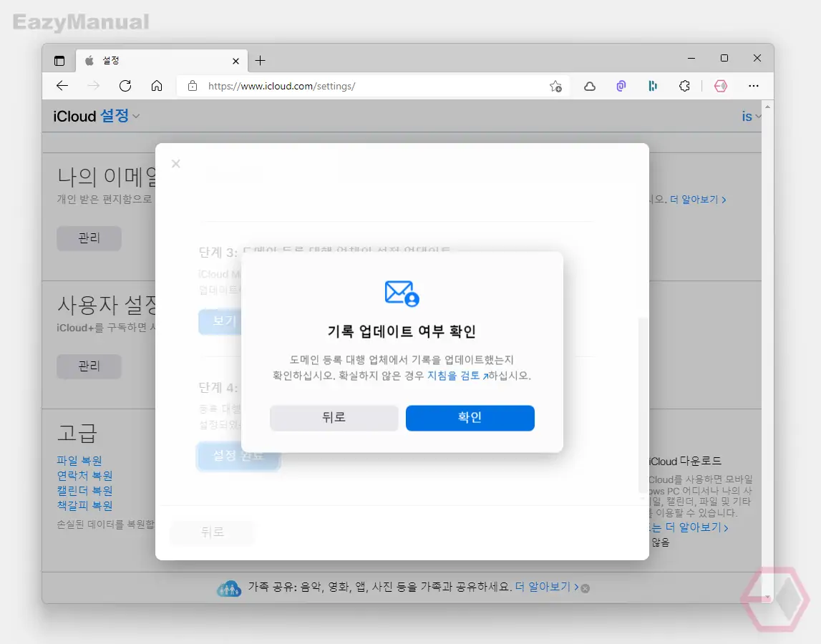Open the 연락처 복원 link
Screen dimensions: 821x644
coord(85,475)
